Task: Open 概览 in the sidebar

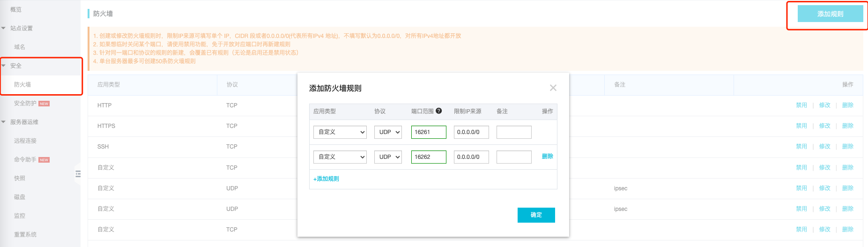Action: [x=16, y=9]
